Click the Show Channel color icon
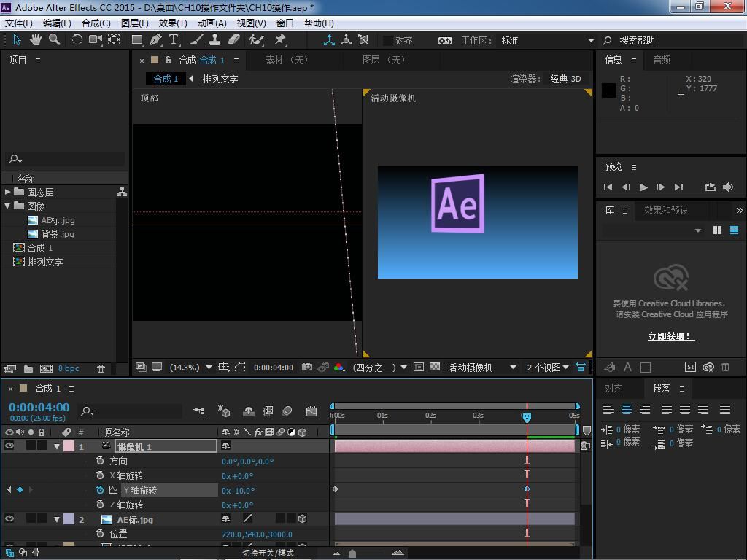The image size is (747, 560). point(338,367)
